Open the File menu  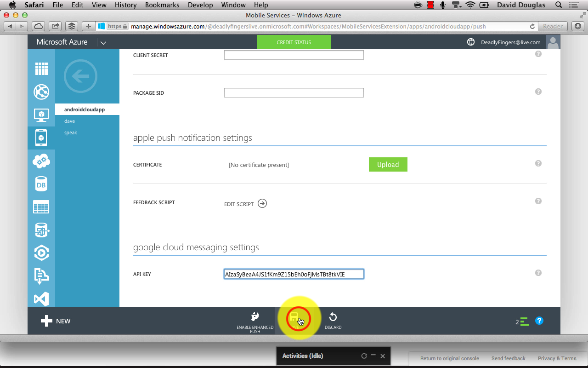58,5
